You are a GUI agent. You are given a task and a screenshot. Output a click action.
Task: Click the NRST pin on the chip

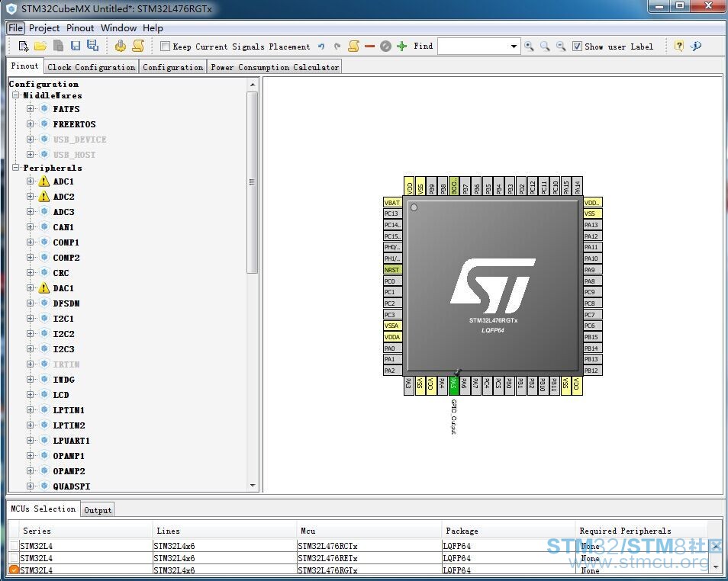[x=392, y=270]
